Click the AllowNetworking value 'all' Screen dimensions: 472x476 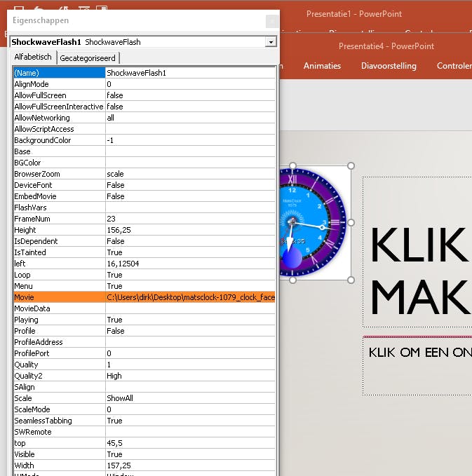coord(190,118)
